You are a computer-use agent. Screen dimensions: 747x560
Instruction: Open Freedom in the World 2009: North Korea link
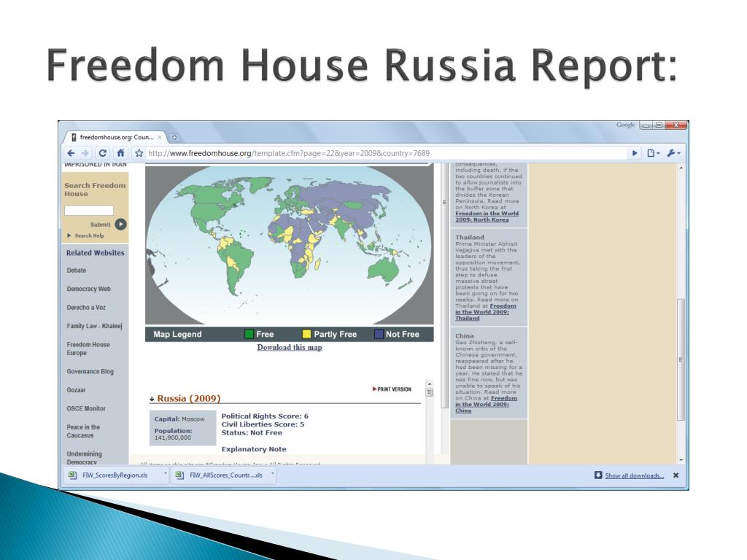click(x=487, y=217)
